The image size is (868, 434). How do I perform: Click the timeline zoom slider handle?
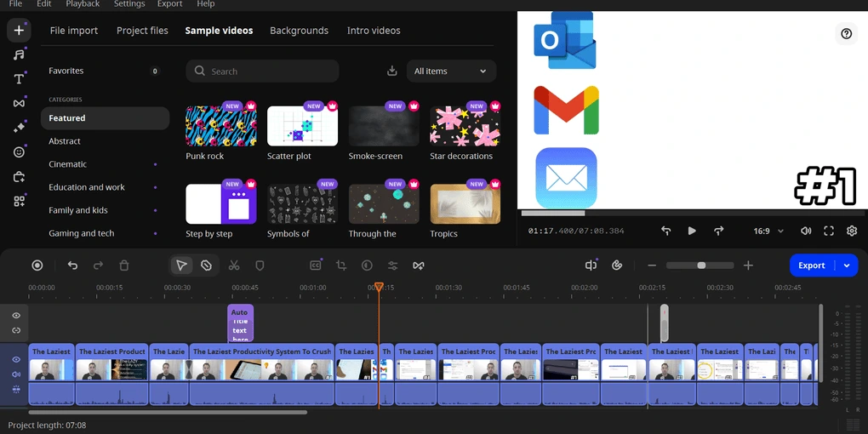point(701,266)
